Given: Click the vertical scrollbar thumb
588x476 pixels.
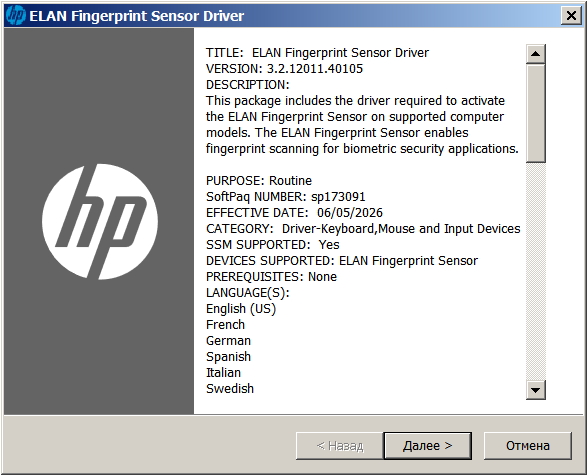Looking at the screenshot, I should point(536,113).
